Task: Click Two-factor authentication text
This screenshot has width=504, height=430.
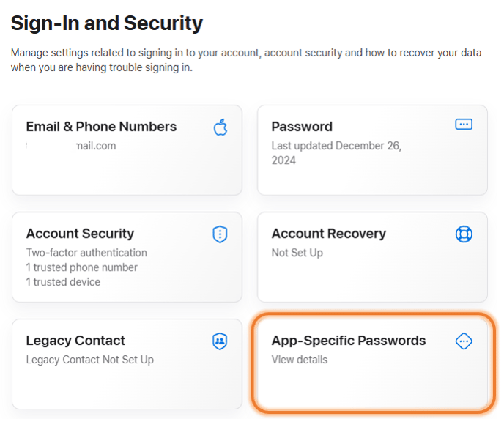Action: pos(86,253)
